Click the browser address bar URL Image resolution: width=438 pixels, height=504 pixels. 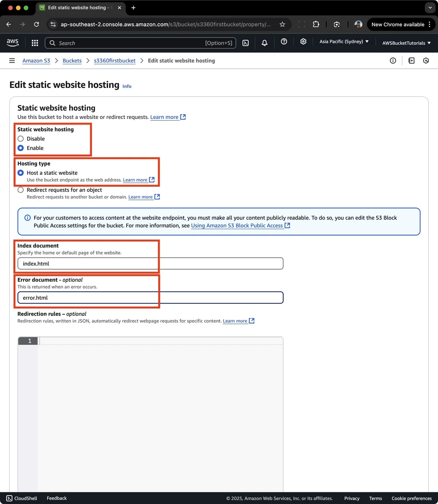pyautogui.click(x=166, y=24)
